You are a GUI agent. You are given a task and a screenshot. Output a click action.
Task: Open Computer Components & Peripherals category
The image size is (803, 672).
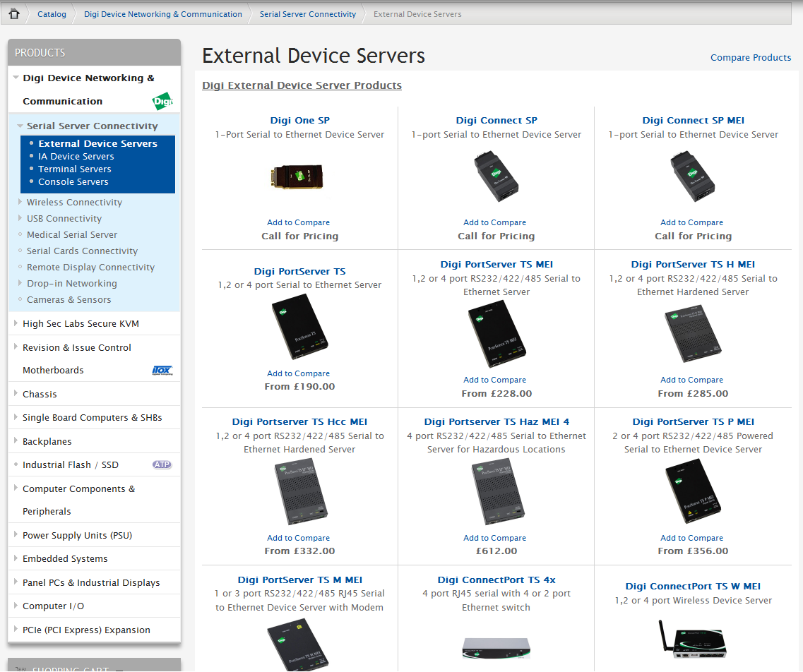[x=79, y=500]
